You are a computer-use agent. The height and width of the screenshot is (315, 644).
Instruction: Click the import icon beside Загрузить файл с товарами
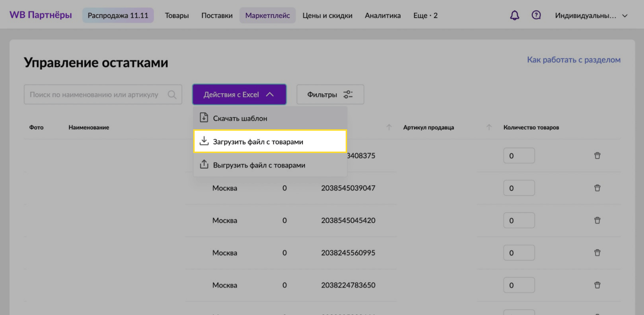[x=204, y=141]
